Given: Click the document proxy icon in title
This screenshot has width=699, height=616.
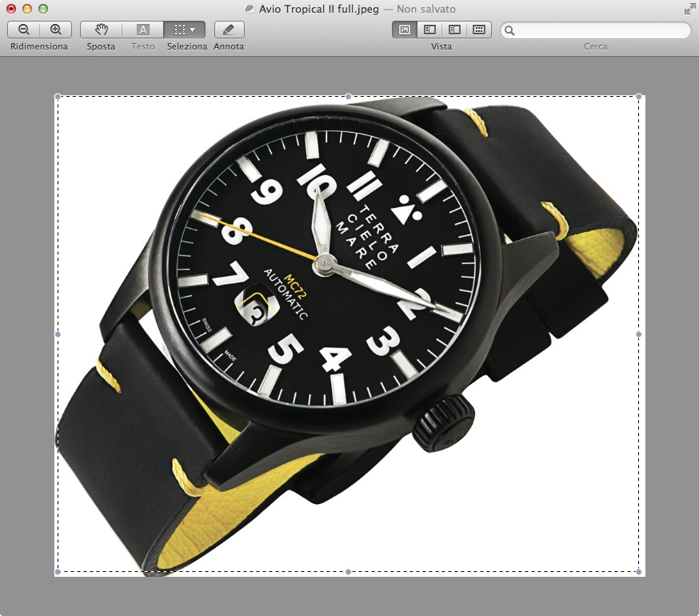Looking at the screenshot, I should pyautogui.click(x=250, y=9).
